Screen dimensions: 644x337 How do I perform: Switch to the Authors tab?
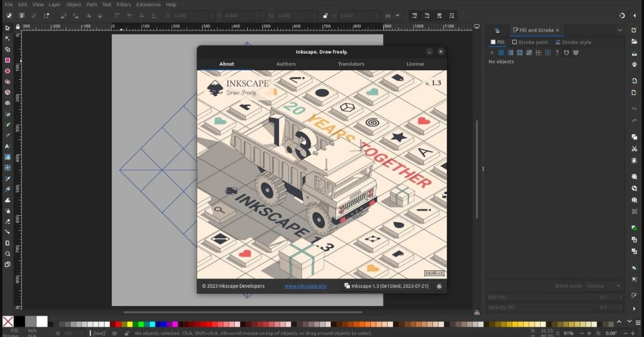[286, 63]
